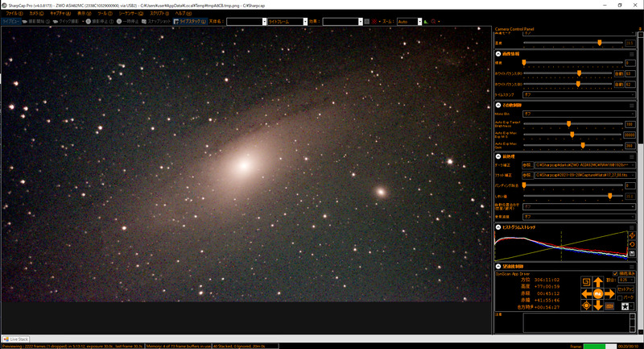Toggle the ライブスタック live stack button

point(190,22)
